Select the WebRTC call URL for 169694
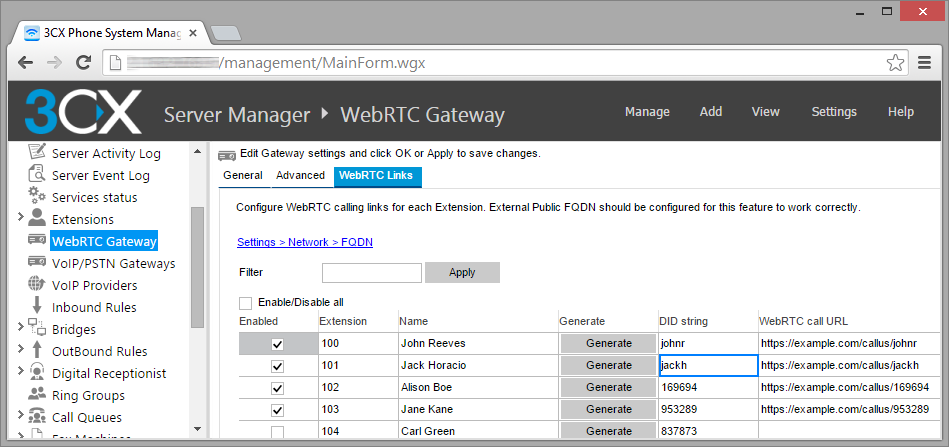This screenshot has height=447, width=949. pos(844,387)
